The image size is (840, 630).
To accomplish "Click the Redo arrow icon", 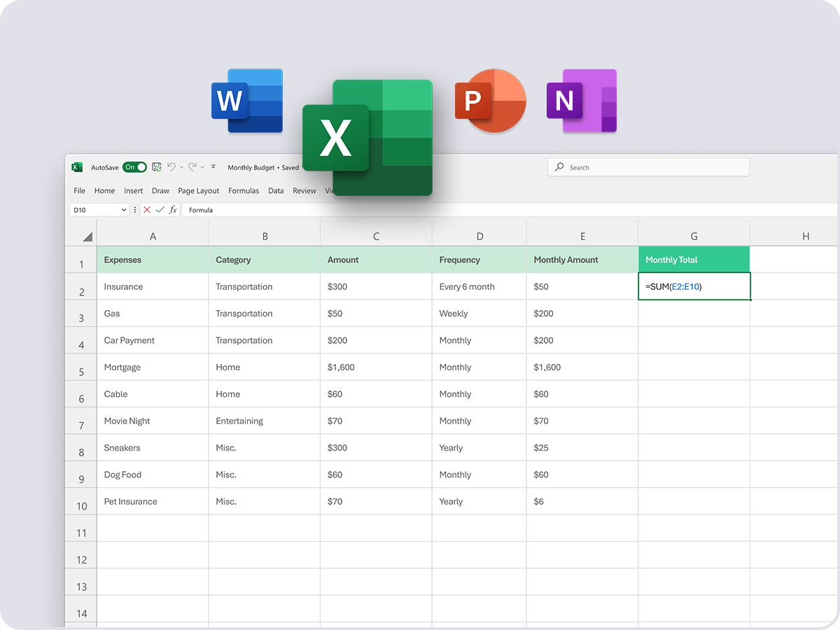I will pyautogui.click(x=192, y=167).
